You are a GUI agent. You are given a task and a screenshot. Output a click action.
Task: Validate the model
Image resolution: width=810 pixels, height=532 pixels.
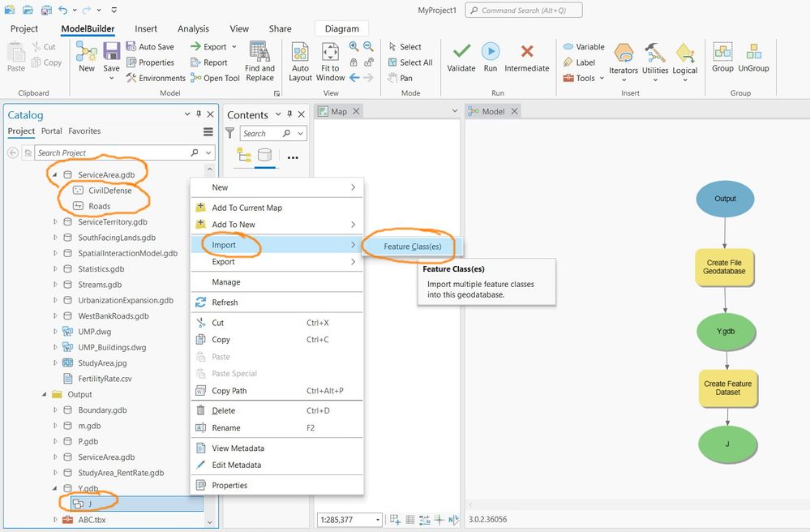coord(461,57)
